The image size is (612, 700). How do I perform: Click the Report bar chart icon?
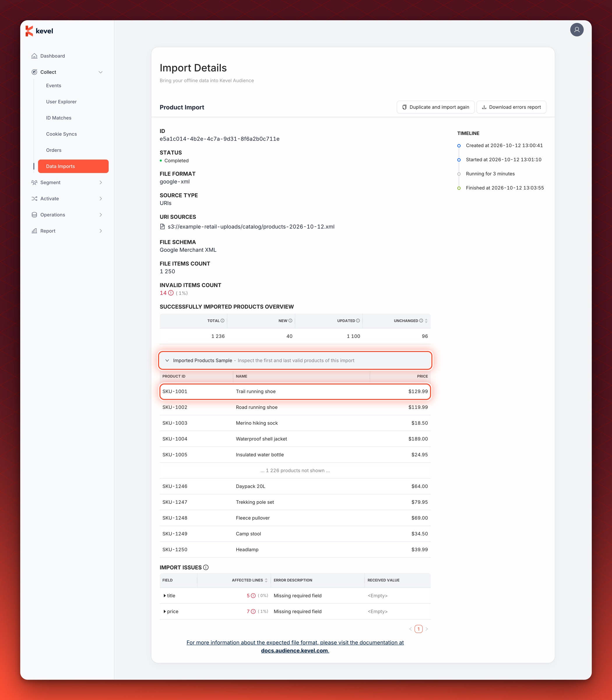34,230
